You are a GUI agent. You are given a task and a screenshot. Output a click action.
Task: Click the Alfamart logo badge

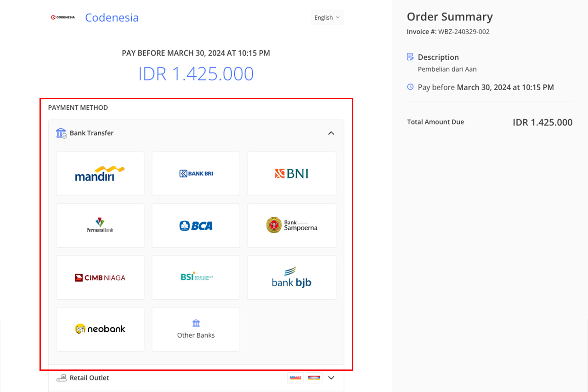[x=295, y=378]
